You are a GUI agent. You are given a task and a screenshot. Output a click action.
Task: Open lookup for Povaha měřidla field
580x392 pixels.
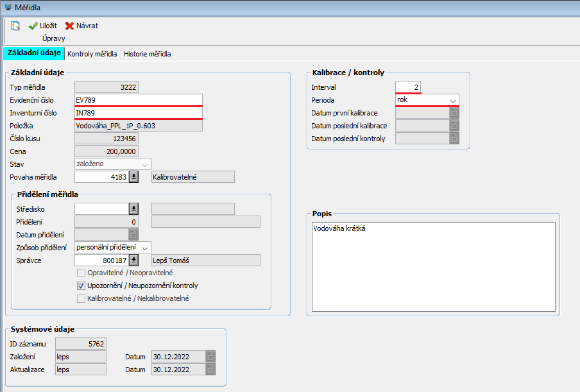(x=133, y=177)
